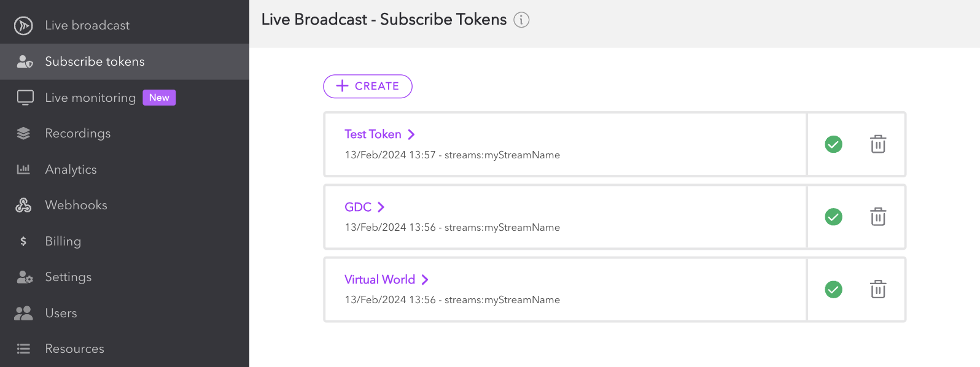Open the Virtual World token link

point(379,280)
